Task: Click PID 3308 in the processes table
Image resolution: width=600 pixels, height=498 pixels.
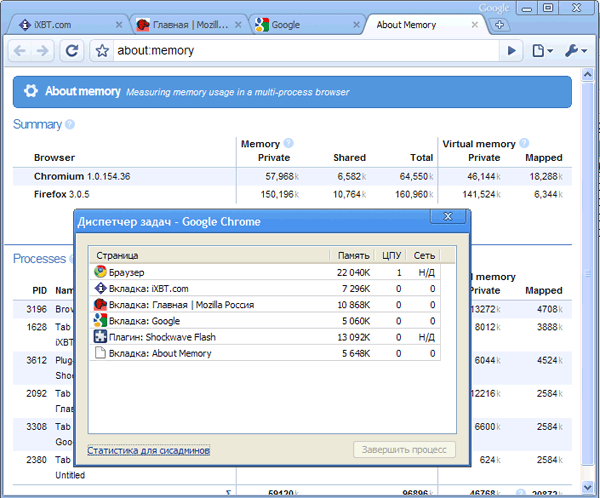Action: (36, 427)
